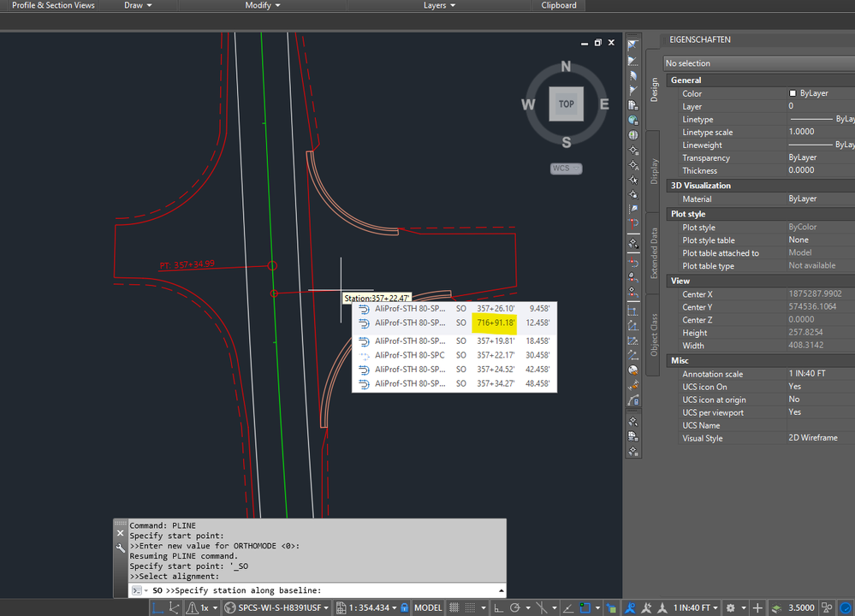Image resolution: width=855 pixels, height=616 pixels.
Task: Click the command line input field
Action: [x=317, y=590]
